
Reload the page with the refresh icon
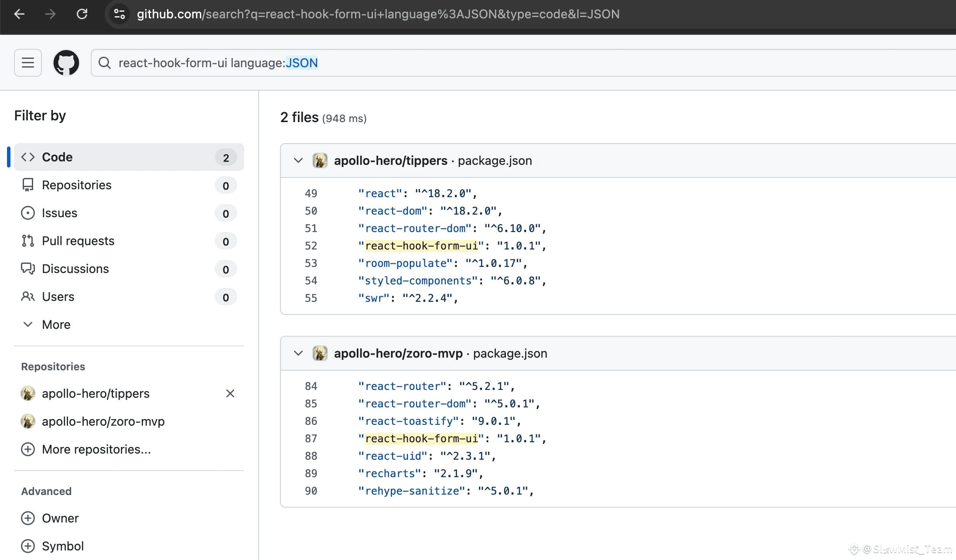(x=82, y=14)
